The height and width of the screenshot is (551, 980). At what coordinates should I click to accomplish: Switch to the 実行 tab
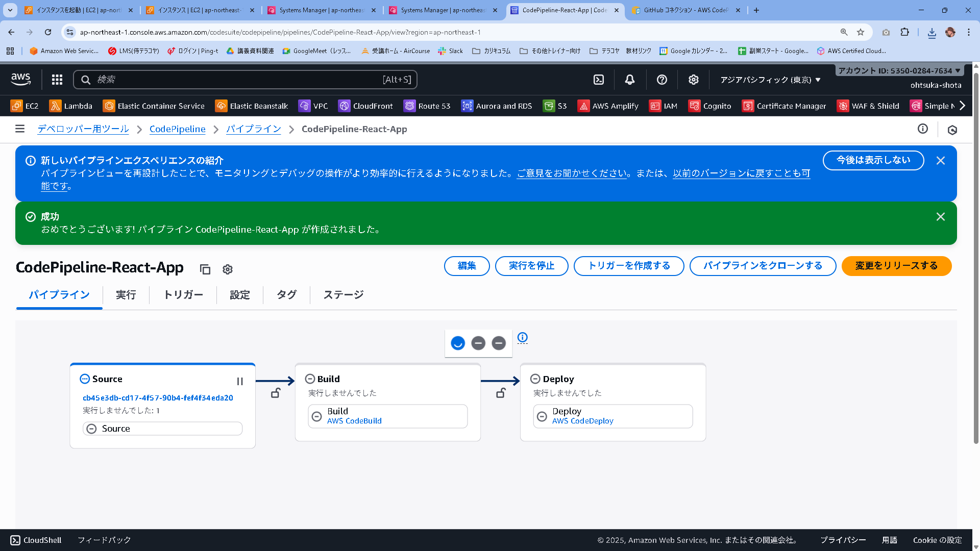126,295
